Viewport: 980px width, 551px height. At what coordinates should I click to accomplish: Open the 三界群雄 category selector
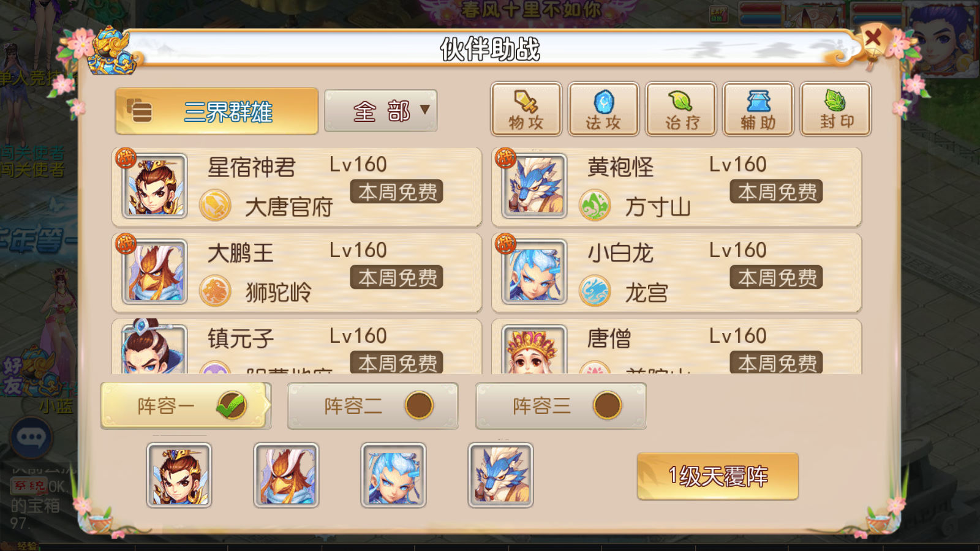(216, 111)
